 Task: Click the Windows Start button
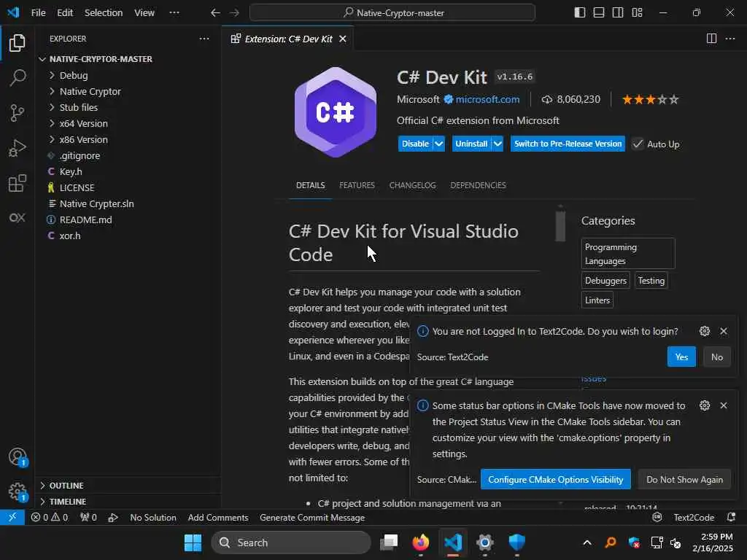(193, 542)
